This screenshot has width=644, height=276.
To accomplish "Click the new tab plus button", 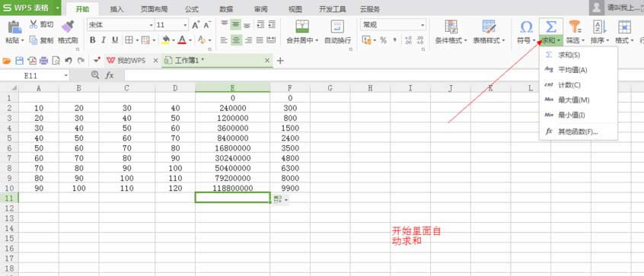I will point(280,61).
